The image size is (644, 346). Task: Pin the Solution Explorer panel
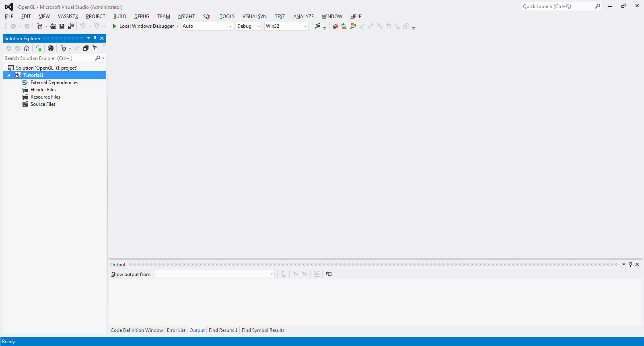[x=95, y=39]
